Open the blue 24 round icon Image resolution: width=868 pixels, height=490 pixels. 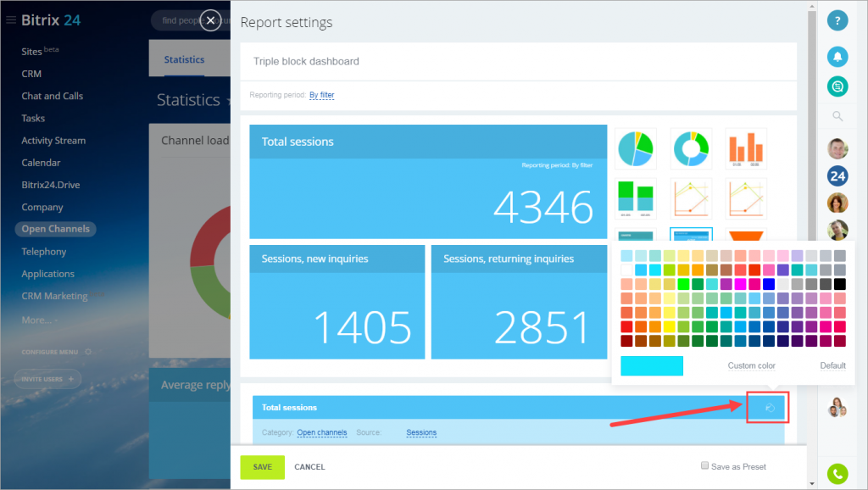[x=837, y=176]
